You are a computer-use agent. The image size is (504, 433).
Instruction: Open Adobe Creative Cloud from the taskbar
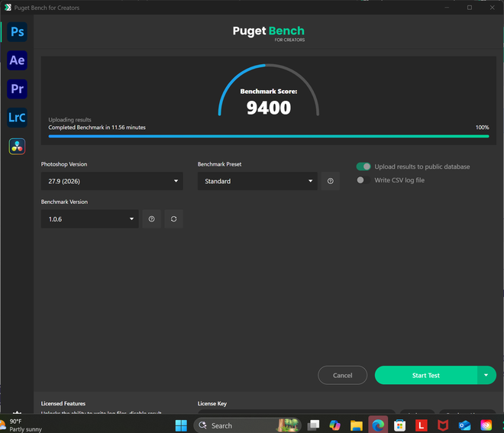(486, 425)
